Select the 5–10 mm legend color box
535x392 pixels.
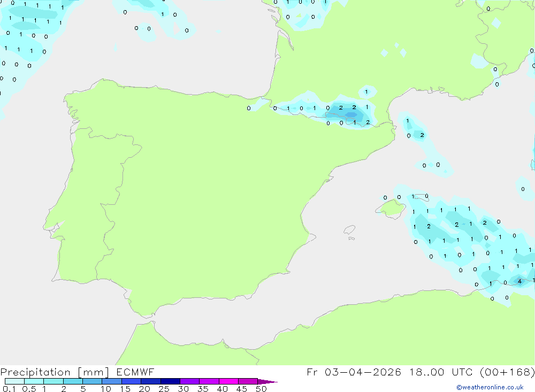pos(93,381)
